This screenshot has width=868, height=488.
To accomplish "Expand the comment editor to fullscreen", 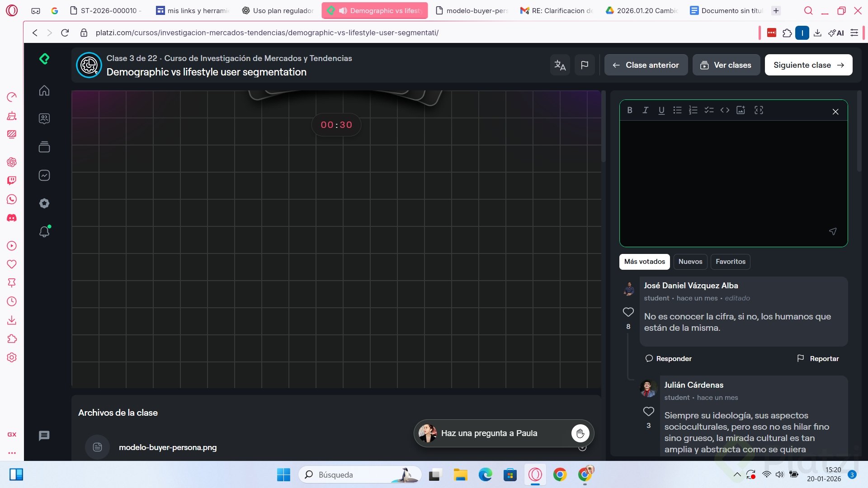I will coord(759,110).
